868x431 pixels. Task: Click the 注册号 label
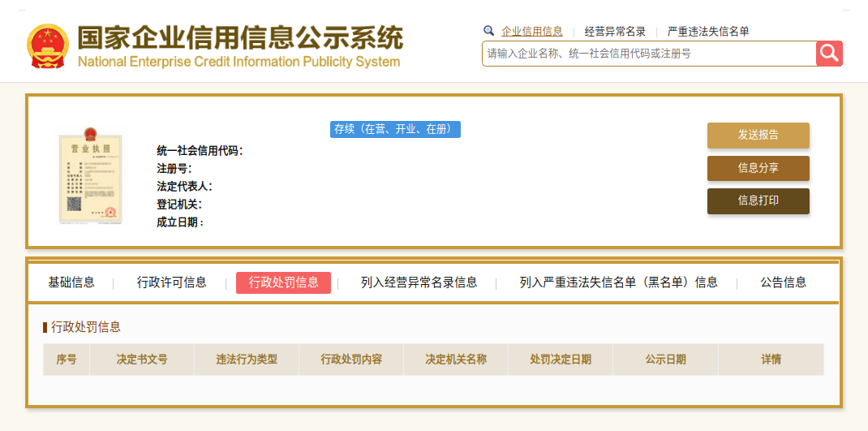click(x=174, y=169)
